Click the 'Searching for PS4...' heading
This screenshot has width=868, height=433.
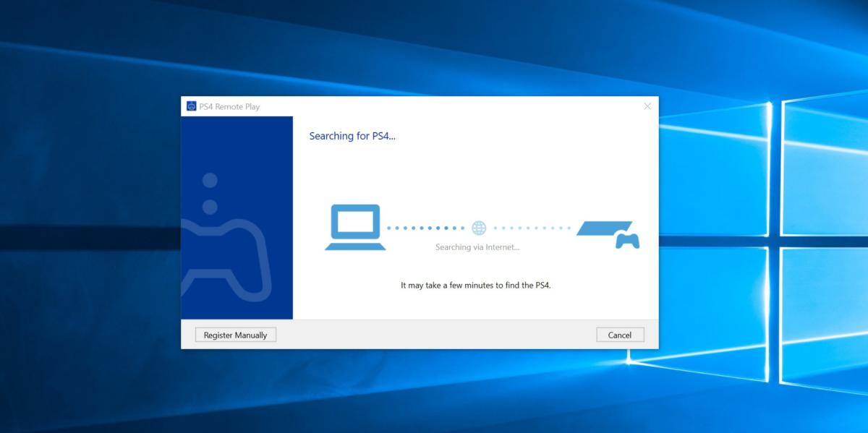352,136
